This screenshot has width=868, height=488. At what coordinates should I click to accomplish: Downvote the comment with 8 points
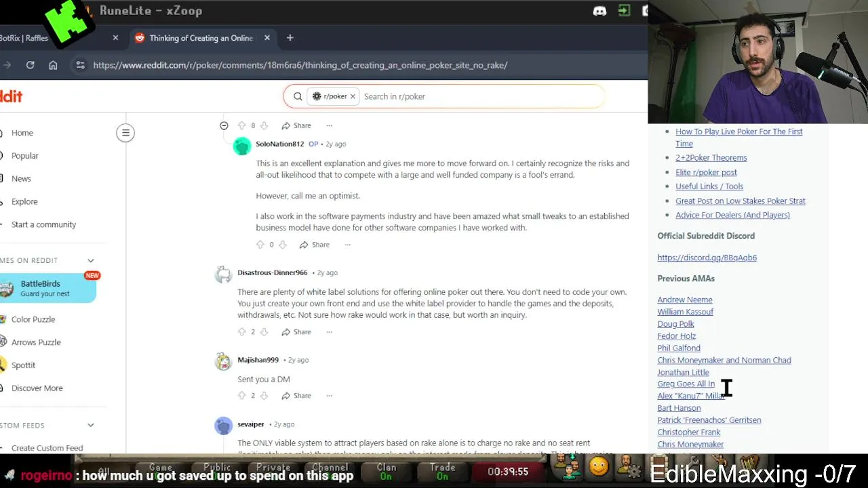(x=264, y=125)
